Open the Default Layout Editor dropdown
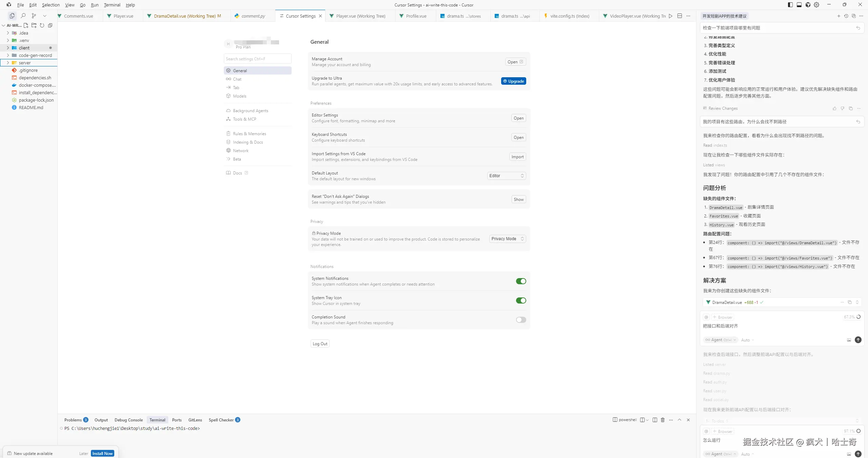Screen dimensions: 868x458 [x=507, y=175]
